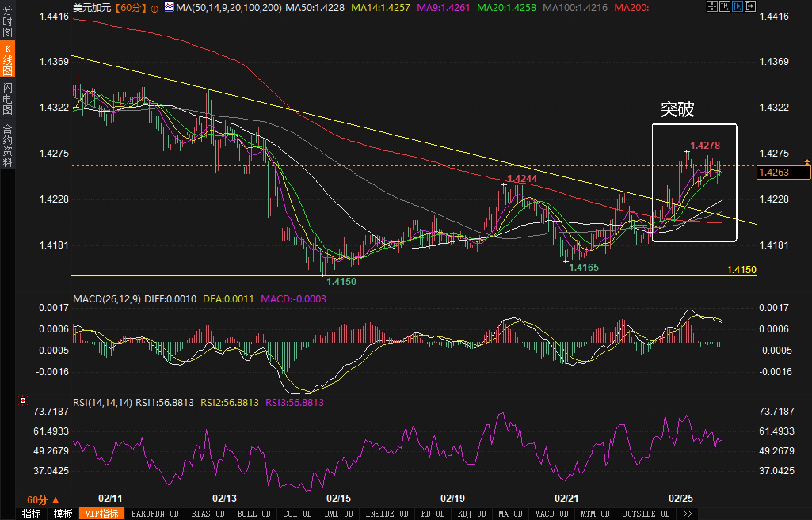The height and width of the screenshot is (520, 812).
Task: Click the crosshair cursor icon top-right
Action: (712, 6)
